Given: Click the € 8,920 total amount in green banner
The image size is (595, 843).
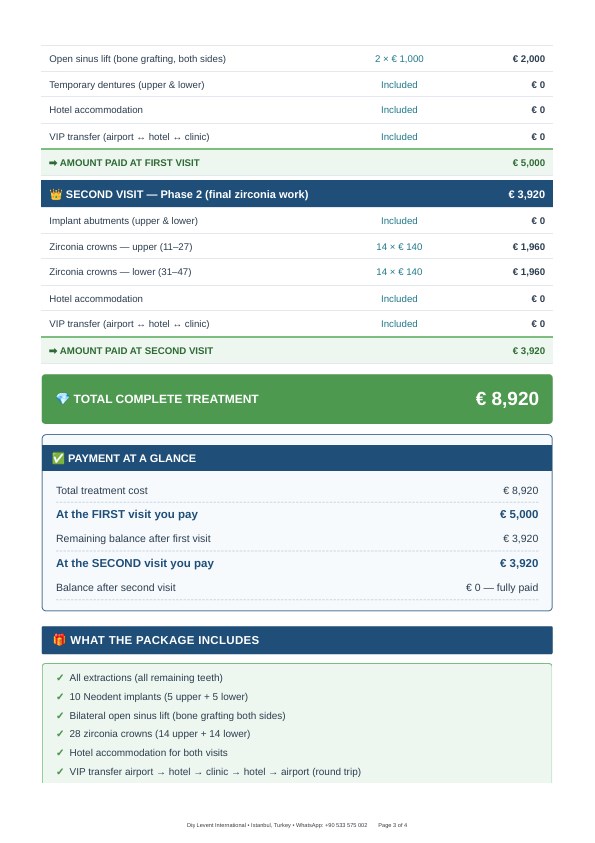Looking at the screenshot, I should [507, 398].
